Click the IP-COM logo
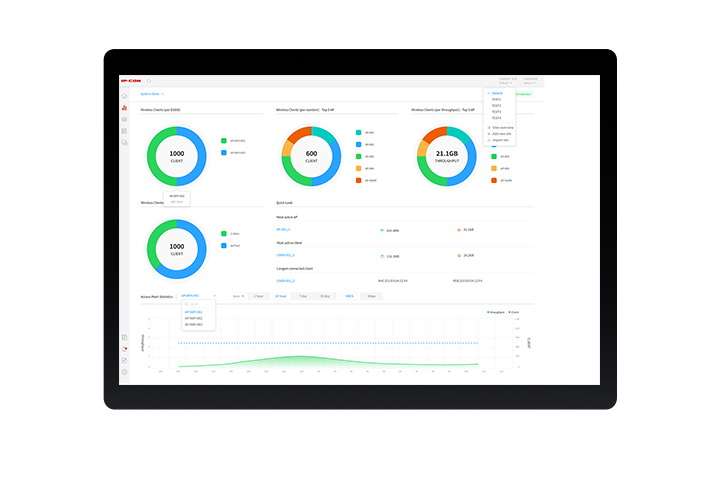Screen dimensions: 720x480 click(131, 81)
